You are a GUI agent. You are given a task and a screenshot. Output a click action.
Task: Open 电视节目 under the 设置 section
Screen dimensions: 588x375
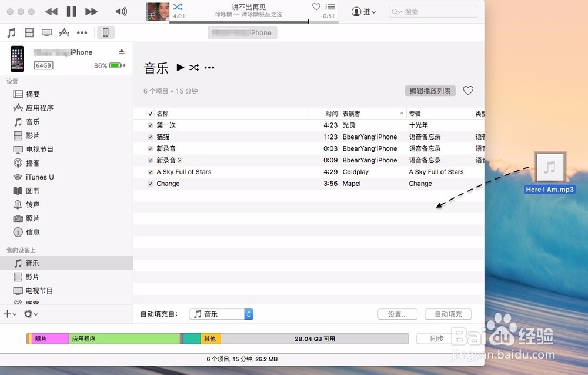click(34, 150)
